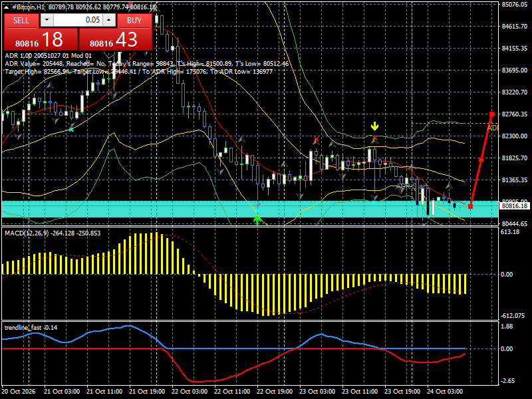Click the 80444.65 price scale label

coord(514,223)
